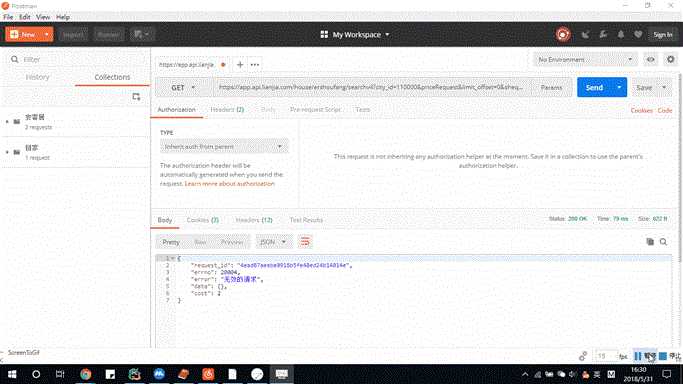Collapse JSON at line 1 fold arrow
Image resolution: width=683 pixels, height=384 pixels.
point(173,259)
